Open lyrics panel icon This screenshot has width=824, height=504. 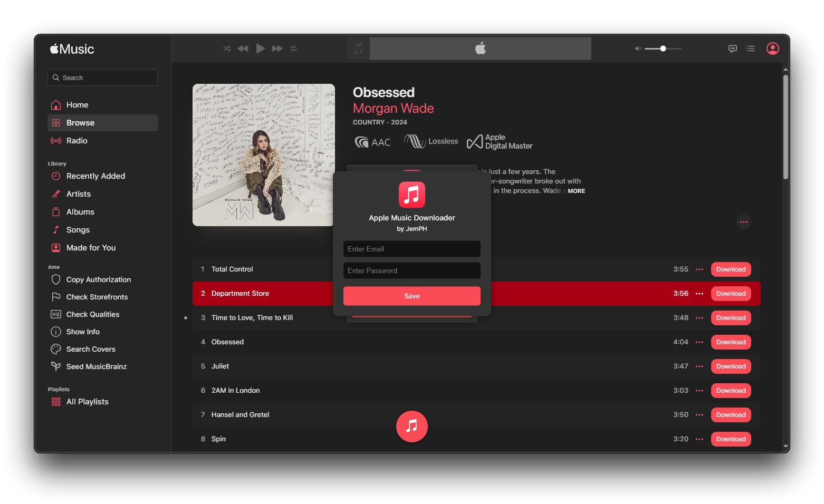[733, 49]
